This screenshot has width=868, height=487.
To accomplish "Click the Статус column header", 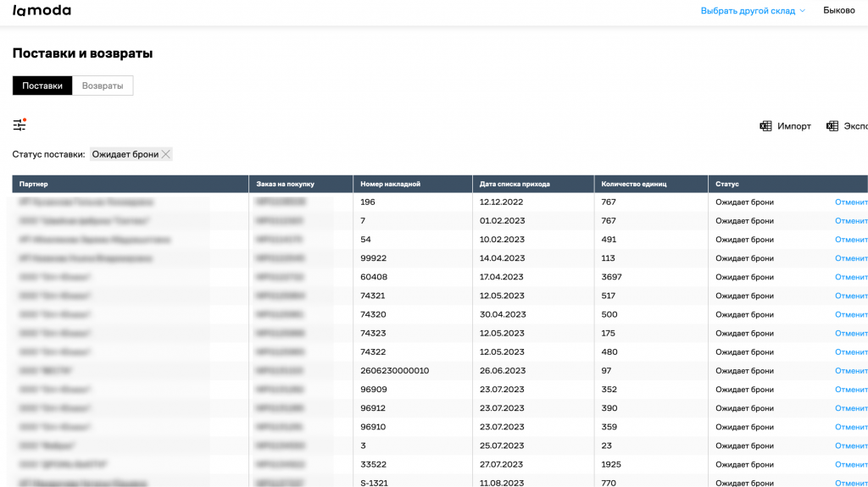I will coord(727,184).
